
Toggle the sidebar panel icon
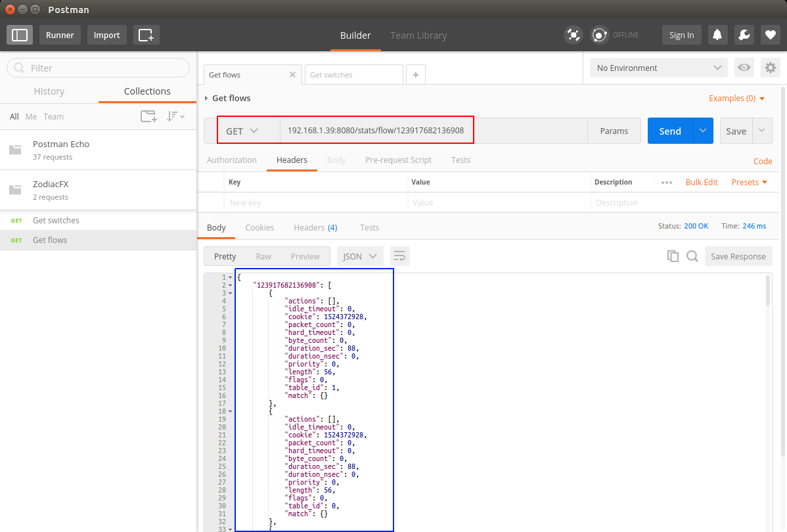tap(20, 35)
